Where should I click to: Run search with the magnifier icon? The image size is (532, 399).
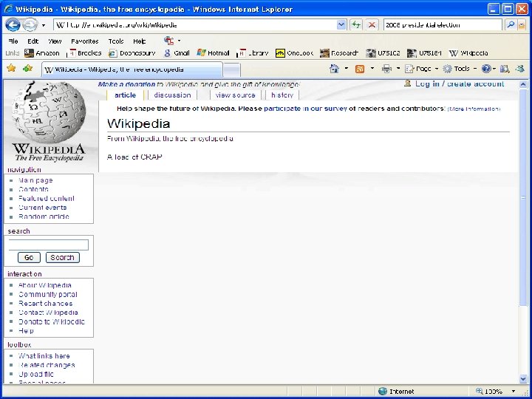[511, 25]
